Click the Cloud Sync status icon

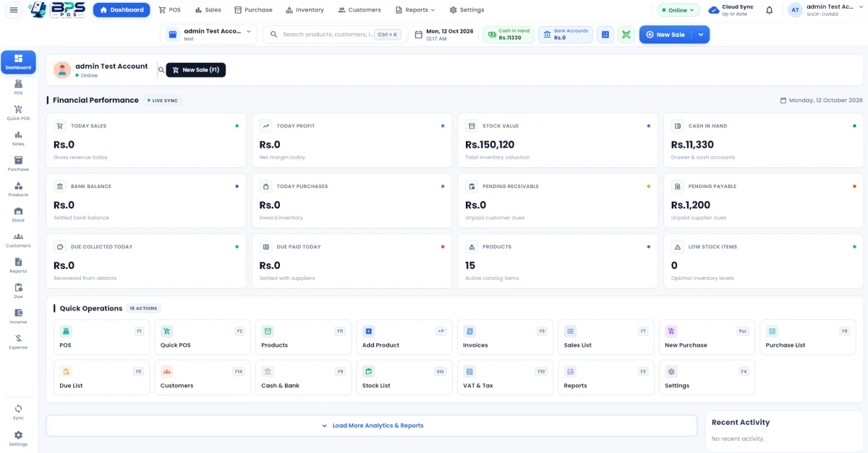(x=714, y=10)
